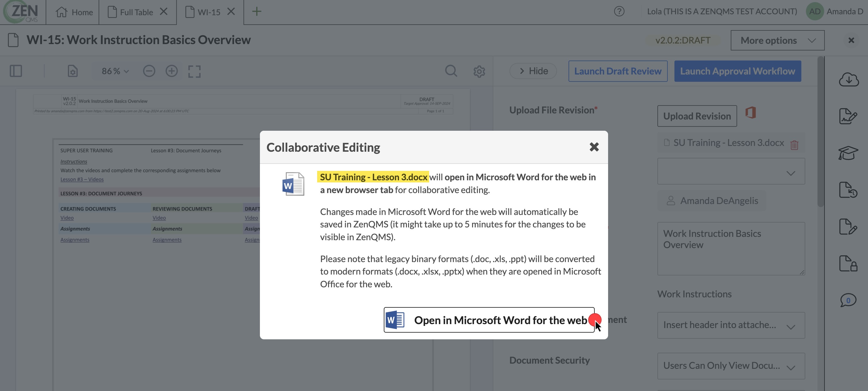Screen dimensions: 868x391
Task: Search within the document viewer
Action: pyautogui.click(x=451, y=71)
